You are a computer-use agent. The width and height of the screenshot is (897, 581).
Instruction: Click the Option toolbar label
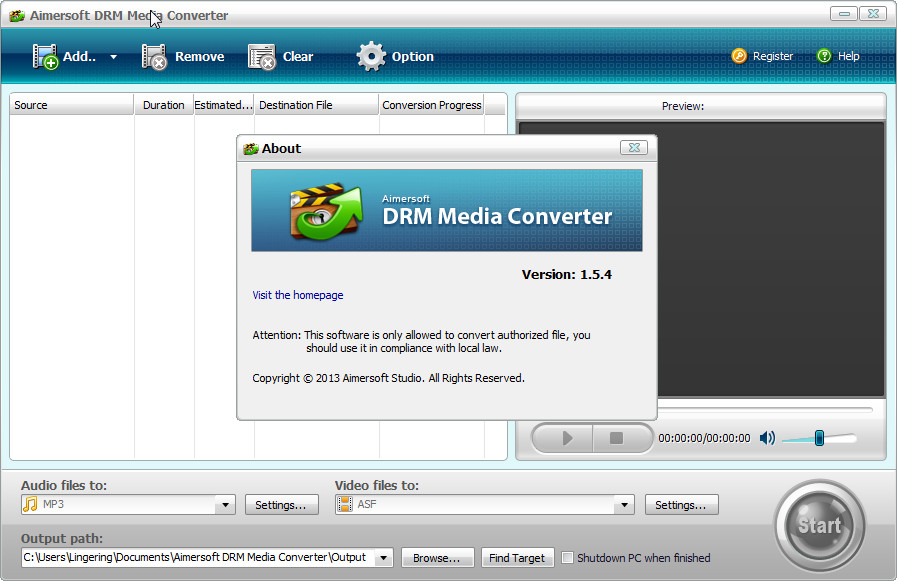(412, 57)
